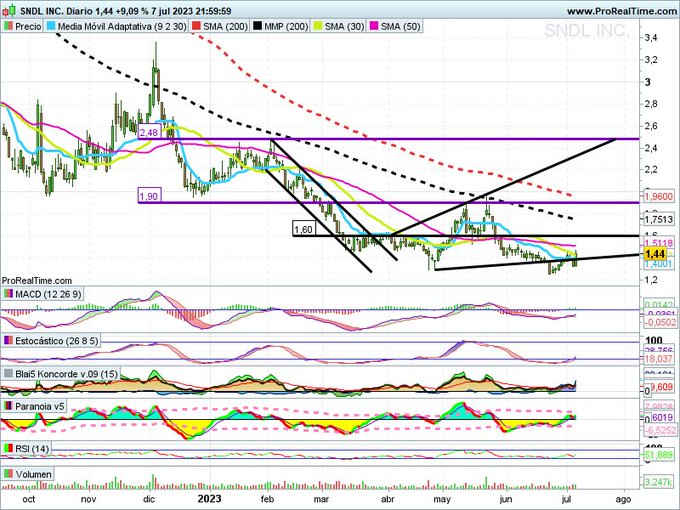The height and width of the screenshot is (510, 680).
Task: Select the SMA (50) legend label
Action: coord(401,26)
